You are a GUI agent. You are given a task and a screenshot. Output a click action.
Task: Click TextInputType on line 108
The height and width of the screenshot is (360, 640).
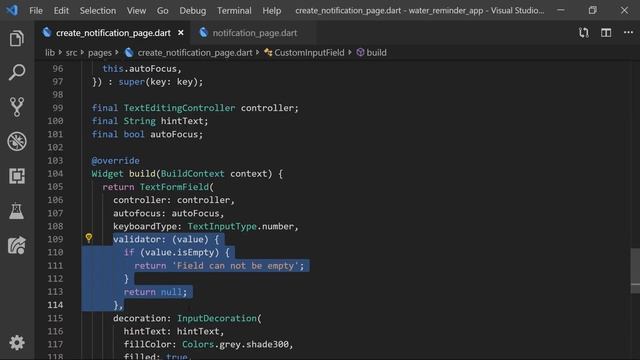pyautogui.click(x=222, y=226)
